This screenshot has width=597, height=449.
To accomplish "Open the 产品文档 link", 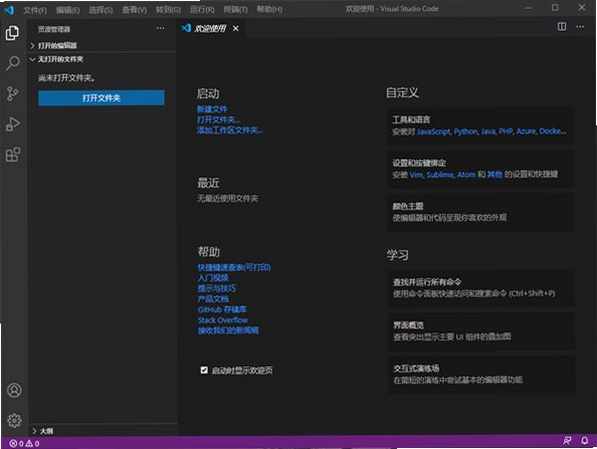I will tap(212, 299).
